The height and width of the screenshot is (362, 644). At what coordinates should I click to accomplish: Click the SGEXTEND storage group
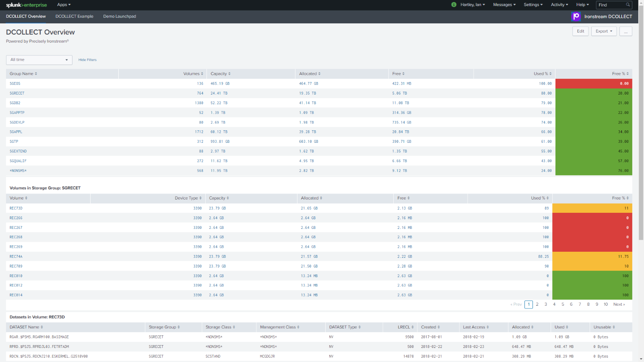(18, 151)
